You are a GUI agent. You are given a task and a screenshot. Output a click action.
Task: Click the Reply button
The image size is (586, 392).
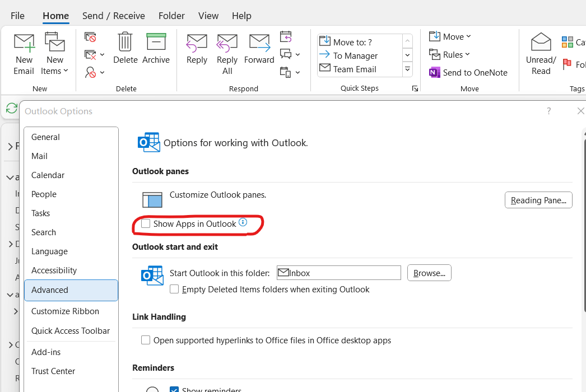(197, 49)
